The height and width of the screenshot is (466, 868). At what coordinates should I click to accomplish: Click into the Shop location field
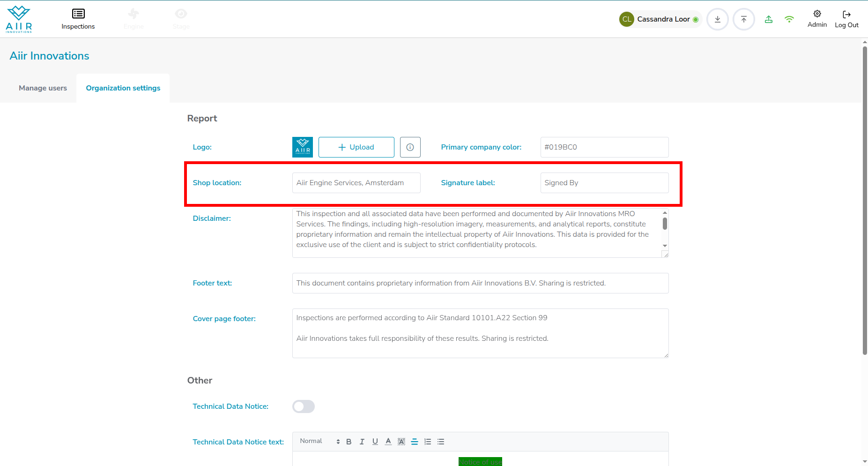[356, 183]
